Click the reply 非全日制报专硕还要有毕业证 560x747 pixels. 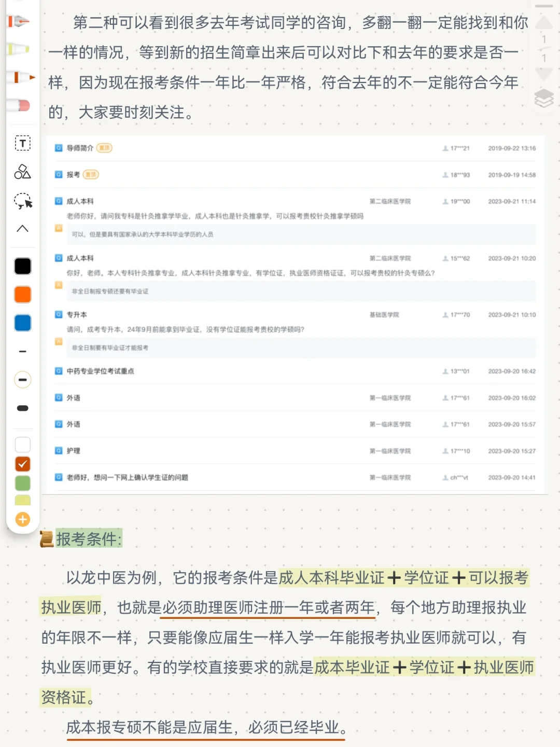[110, 291]
